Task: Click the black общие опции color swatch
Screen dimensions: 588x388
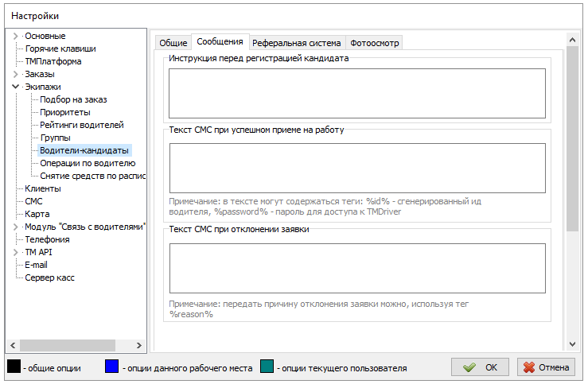Action: pyautogui.click(x=14, y=367)
